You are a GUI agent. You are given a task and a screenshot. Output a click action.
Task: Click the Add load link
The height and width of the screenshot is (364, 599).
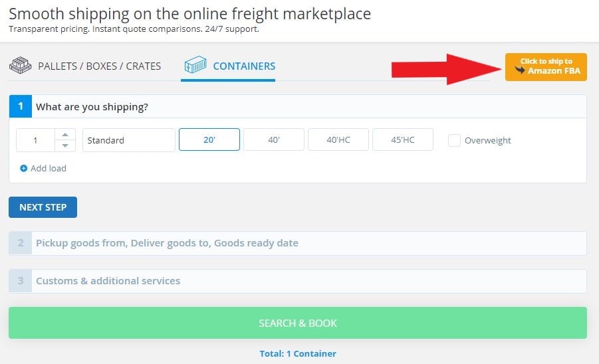pyautogui.click(x=48, y=168)
